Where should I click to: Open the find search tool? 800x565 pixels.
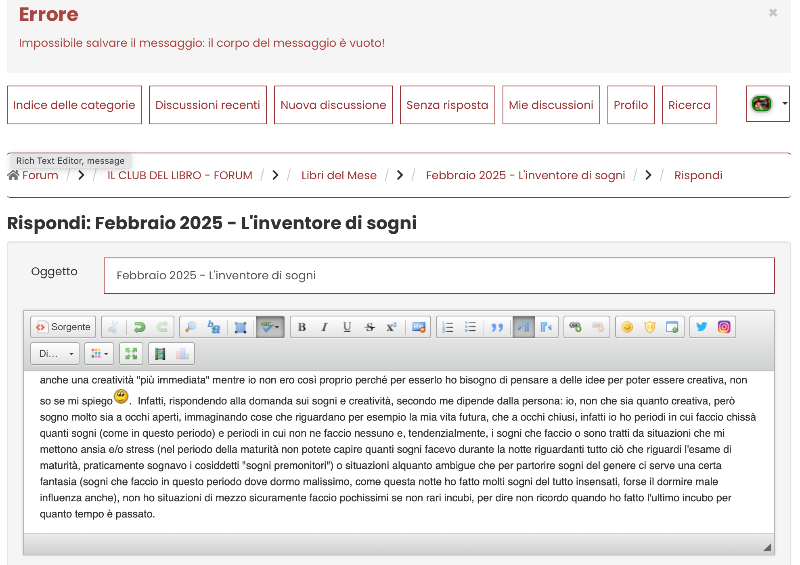(190, 327)
